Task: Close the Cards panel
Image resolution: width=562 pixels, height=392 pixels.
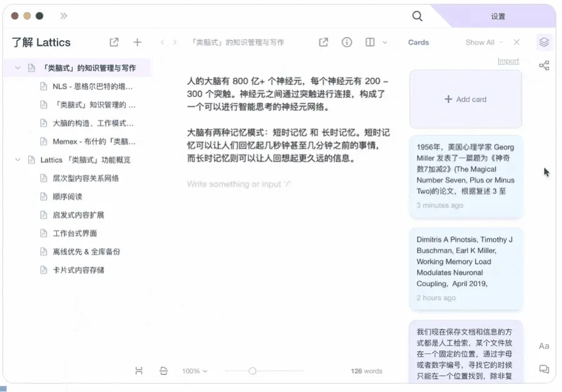Action: pos(517,42)
